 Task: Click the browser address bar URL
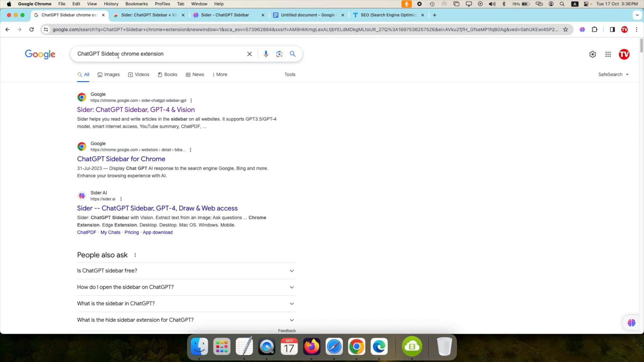305,29
